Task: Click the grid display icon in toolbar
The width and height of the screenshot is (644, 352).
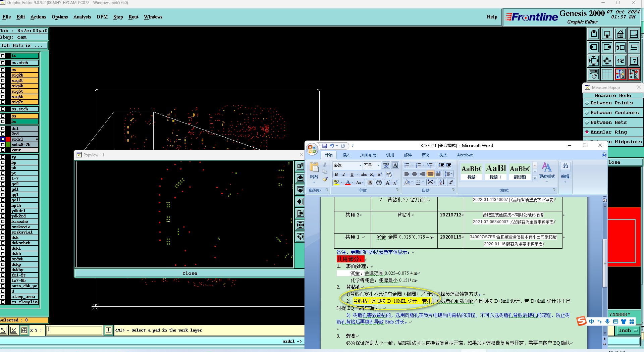Action: [x=607, y=74]
